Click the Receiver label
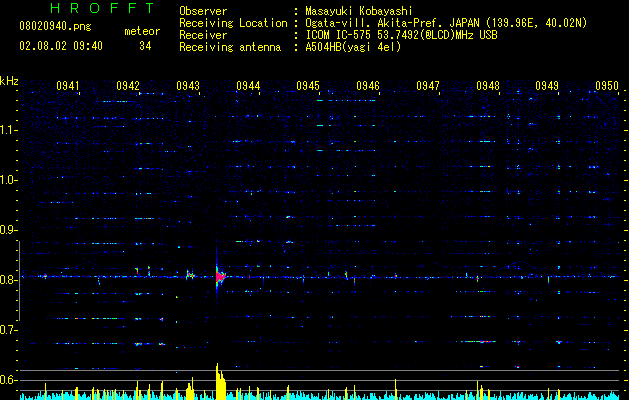 (203, 35)
